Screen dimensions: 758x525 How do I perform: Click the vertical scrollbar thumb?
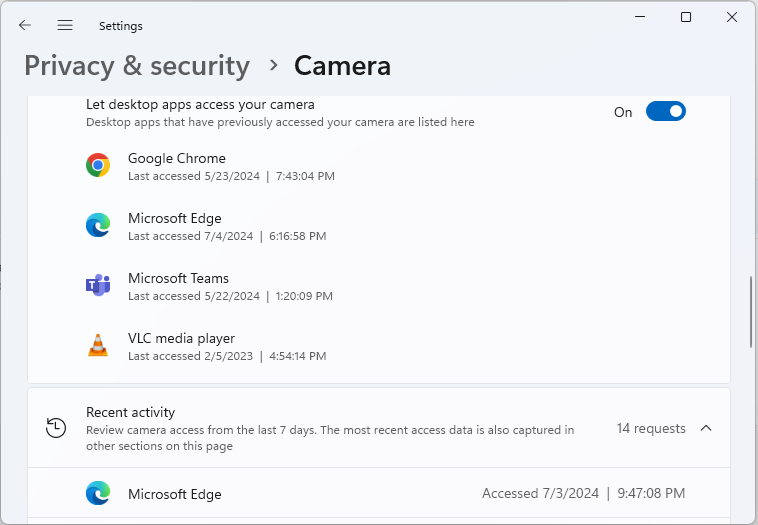coord(751,311)
